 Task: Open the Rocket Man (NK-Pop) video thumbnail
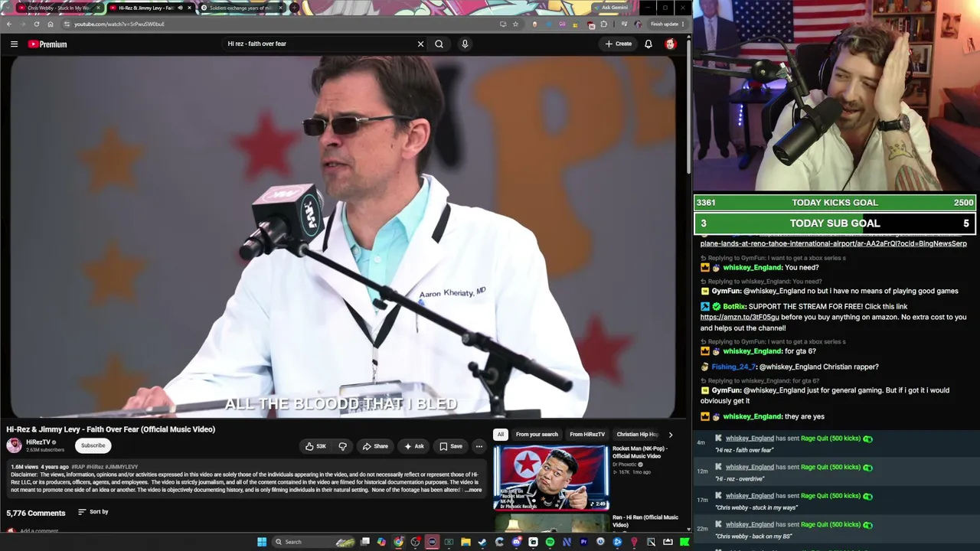pos(551,478)
